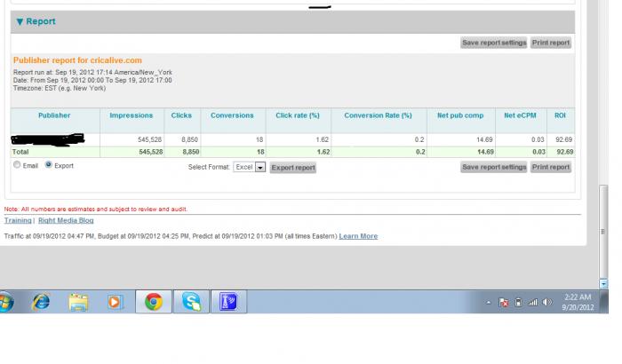The width and height of the screenshot is (622, 364).
Task: Click the Export report button
Action: (293, 168)
